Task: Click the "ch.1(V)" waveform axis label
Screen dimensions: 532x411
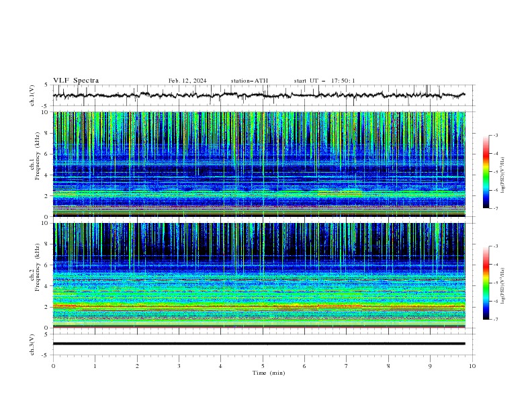Action: point(32,95)
